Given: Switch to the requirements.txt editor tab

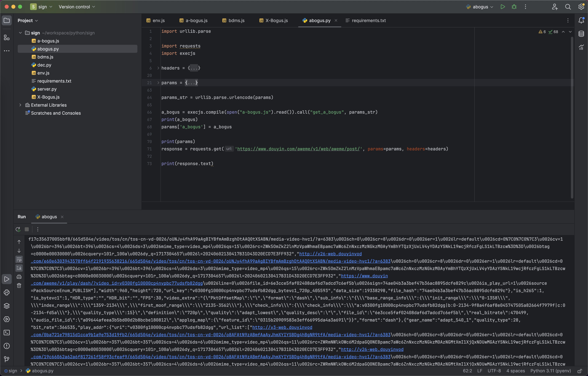Looking at the screenshot, I should [x=366, y=21].
